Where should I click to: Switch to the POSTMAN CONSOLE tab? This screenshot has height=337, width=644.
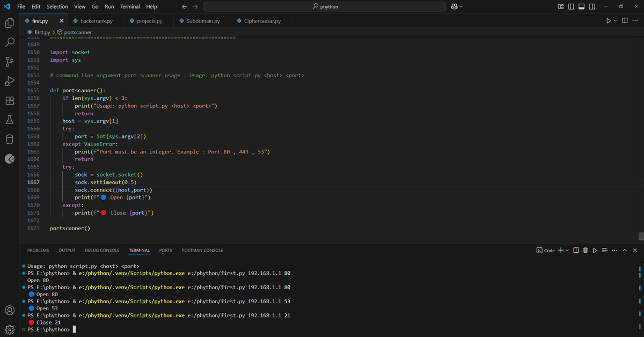tap(202, 250)
